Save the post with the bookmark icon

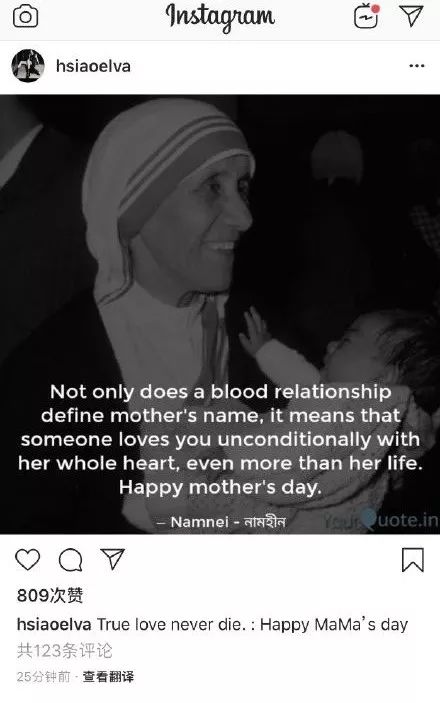tap(413, 560)
